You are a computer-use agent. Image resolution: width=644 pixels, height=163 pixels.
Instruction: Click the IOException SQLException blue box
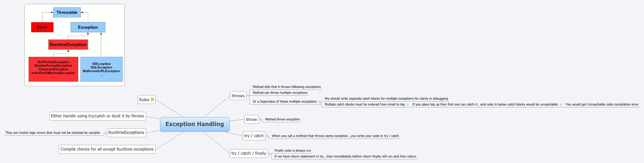[x=101, y=69]
